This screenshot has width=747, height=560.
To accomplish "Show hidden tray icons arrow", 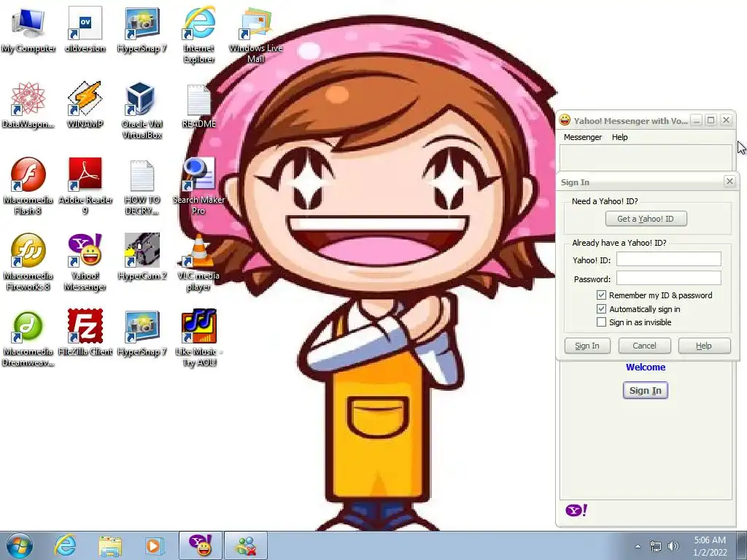I will click(638, 546).
